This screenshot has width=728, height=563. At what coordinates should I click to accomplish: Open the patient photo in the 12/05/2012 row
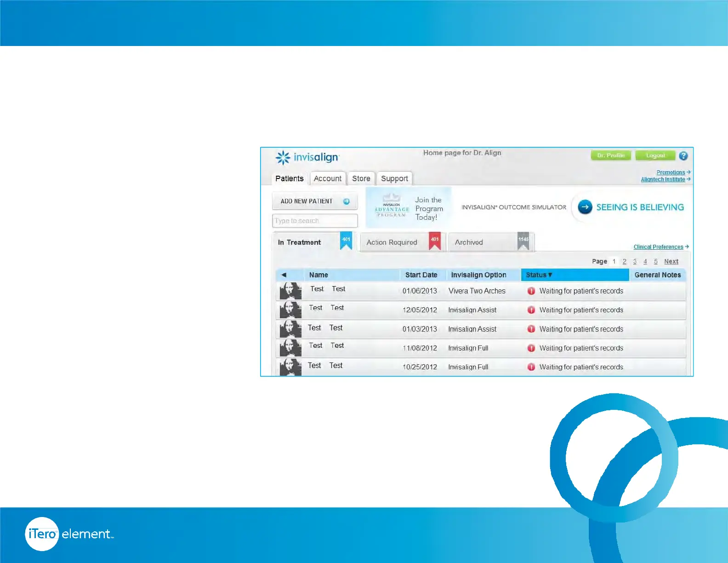click(290, 310)
